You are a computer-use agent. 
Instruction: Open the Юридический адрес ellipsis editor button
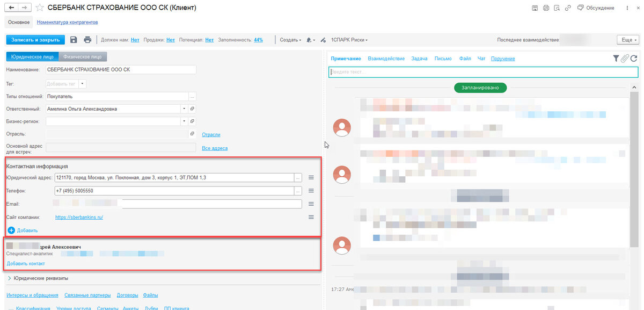[299, 177]
